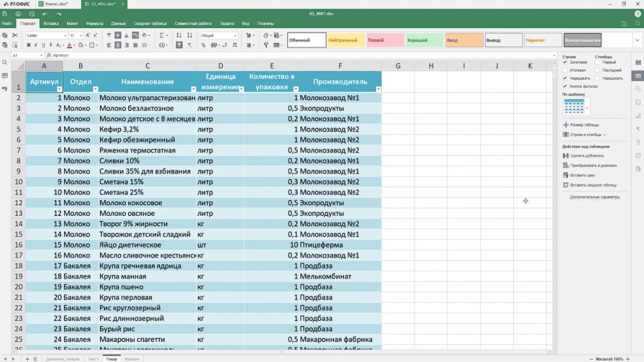This screenshot has height=362, width=644.
Task: Click the Cut scissors icon
Action: click(x=15, y=35)
